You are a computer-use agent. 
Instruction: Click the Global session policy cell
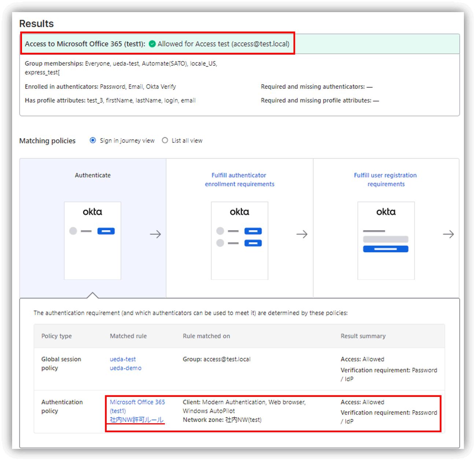(x=61, y=364)
